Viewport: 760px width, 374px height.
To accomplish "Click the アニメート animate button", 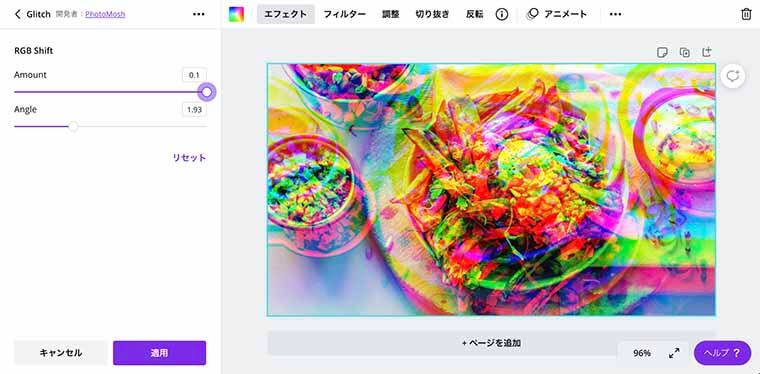I will [556, 14].
